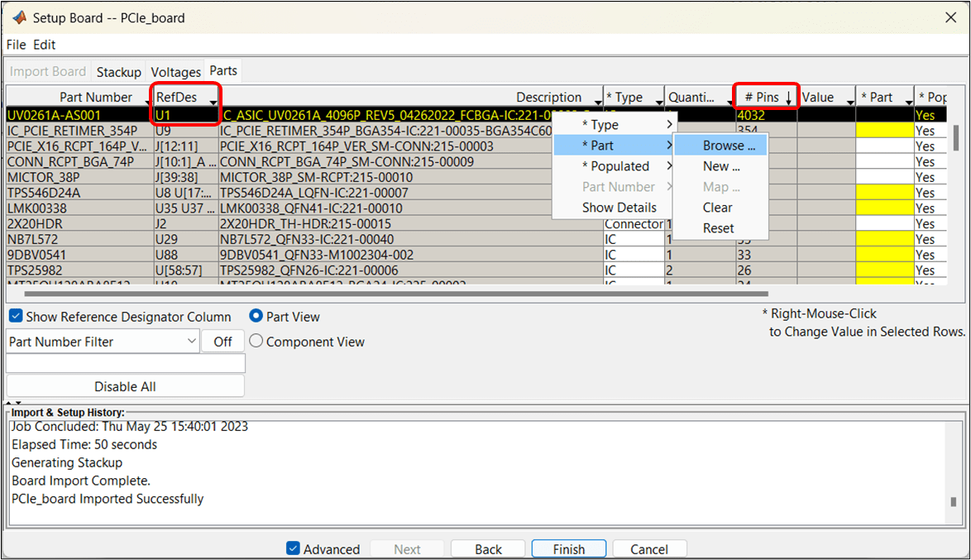This screenshot has width=971, height=560.
Task: Click the history log scrollbar thumb
Action: [x=953, y=501]
